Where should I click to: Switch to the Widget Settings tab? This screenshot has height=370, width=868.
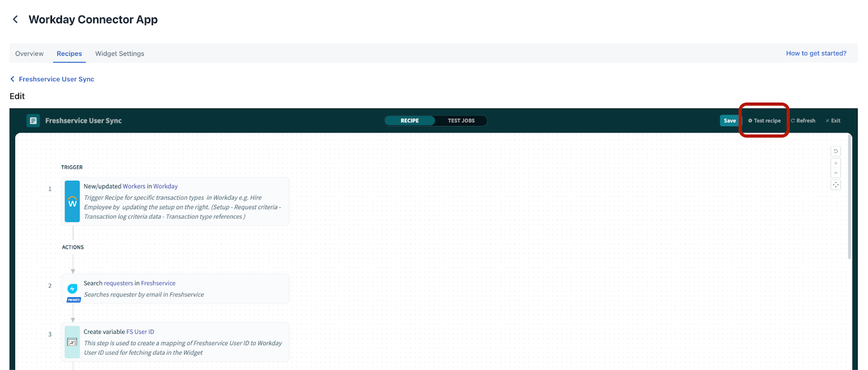click(x=120, y=54)
